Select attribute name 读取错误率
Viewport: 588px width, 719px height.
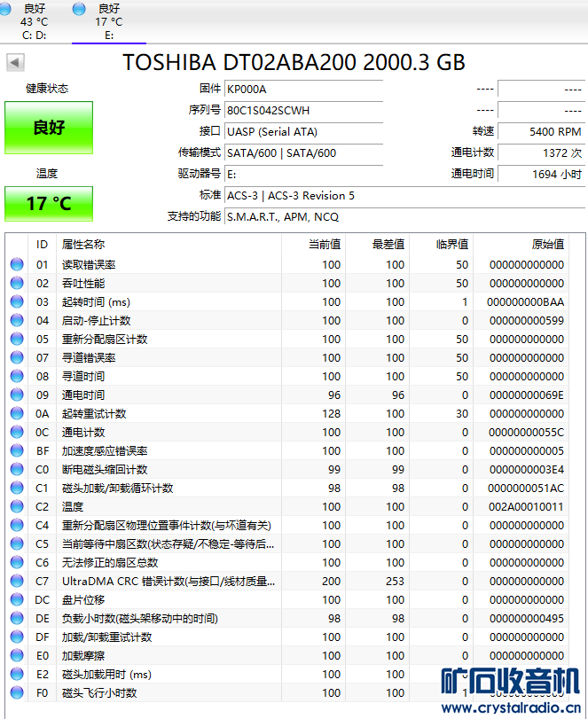coord(89,264)
